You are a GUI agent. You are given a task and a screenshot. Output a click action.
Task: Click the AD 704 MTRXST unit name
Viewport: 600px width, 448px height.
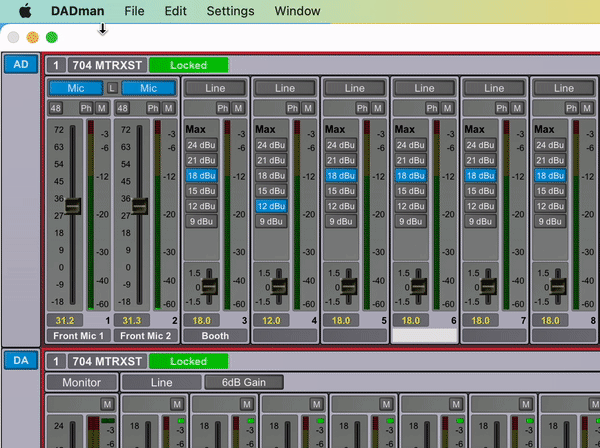(108, 65)
